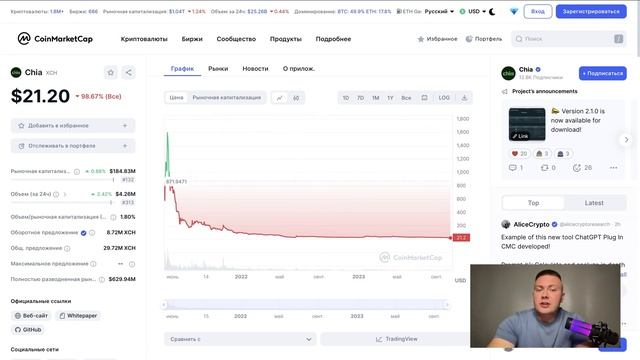Select 1D time range
640x360 pixels.
[346, 98]
